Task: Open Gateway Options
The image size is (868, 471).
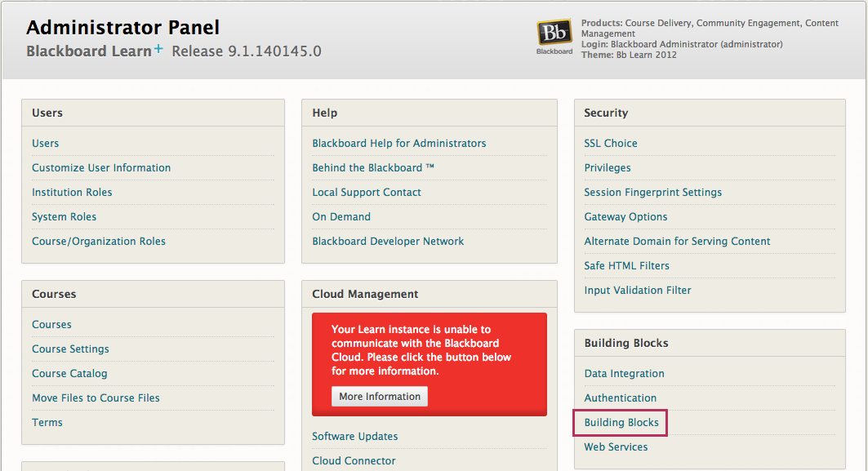Action: pyautogui.click(x=625, y=216)
